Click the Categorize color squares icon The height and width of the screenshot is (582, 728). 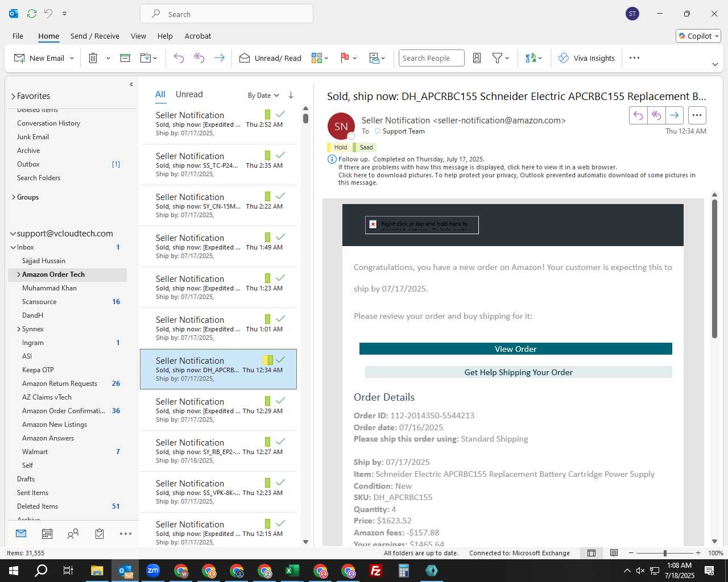click(317, 58)
